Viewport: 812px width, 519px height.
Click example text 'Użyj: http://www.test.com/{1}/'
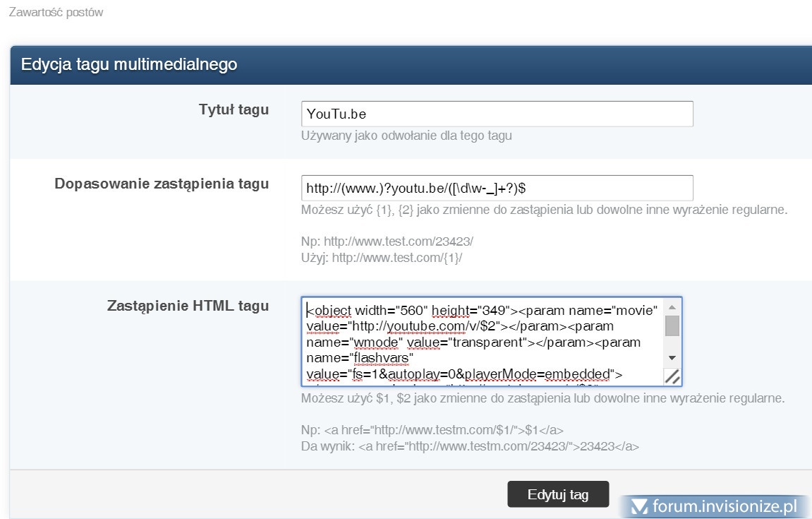point(382,258)
